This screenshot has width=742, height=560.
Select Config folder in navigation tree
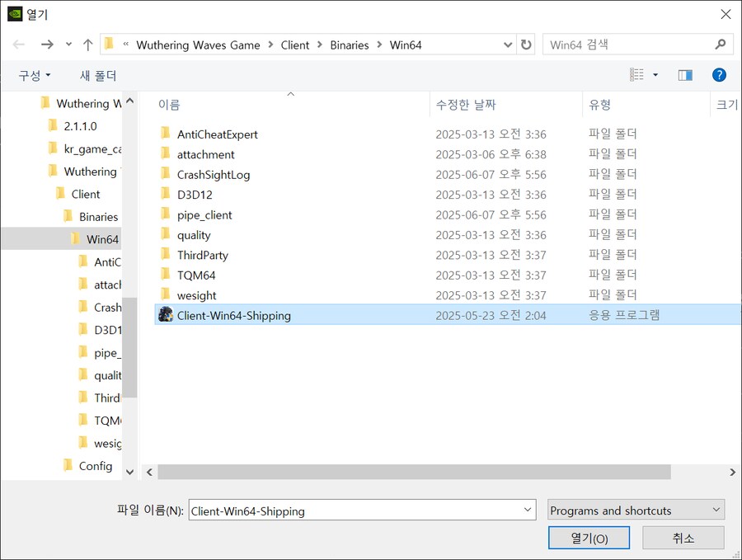pos(96,466)
